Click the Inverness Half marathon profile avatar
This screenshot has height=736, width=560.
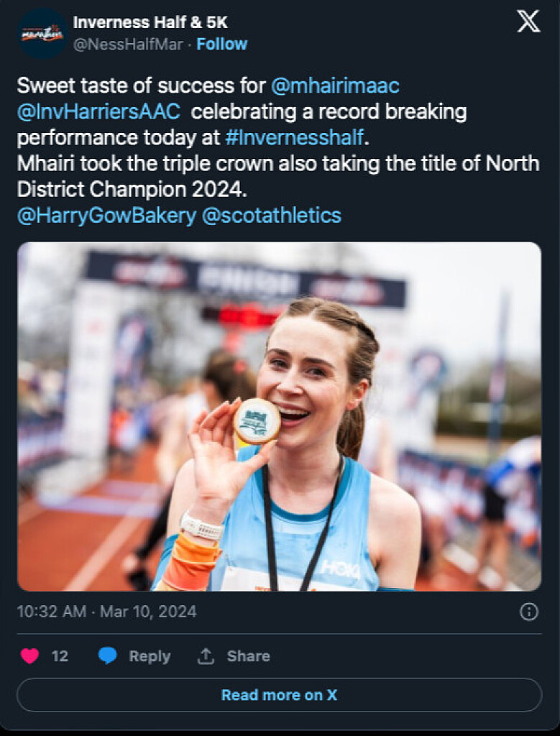click(x=42, y=33)
